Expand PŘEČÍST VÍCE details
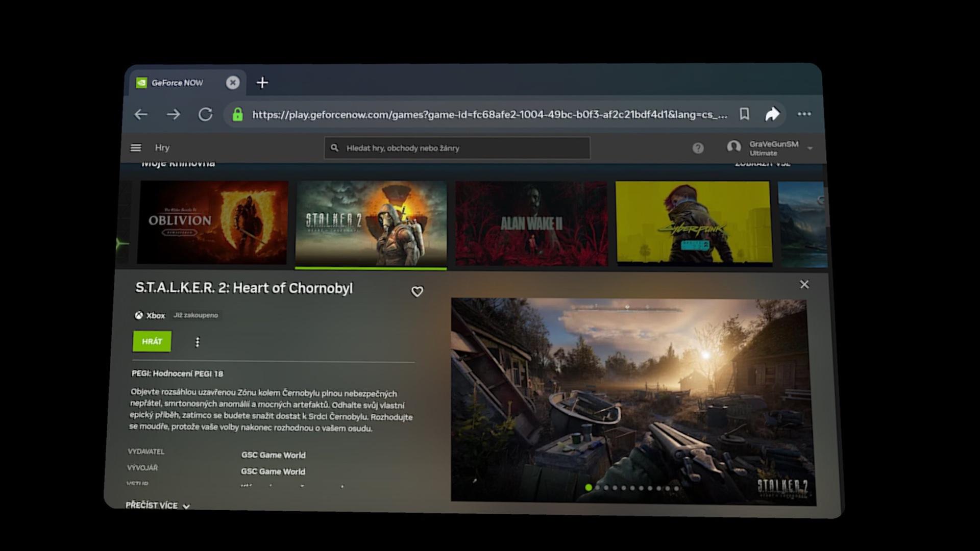The width and height of the screenshot is (980, 551). (x=158, y=506)
